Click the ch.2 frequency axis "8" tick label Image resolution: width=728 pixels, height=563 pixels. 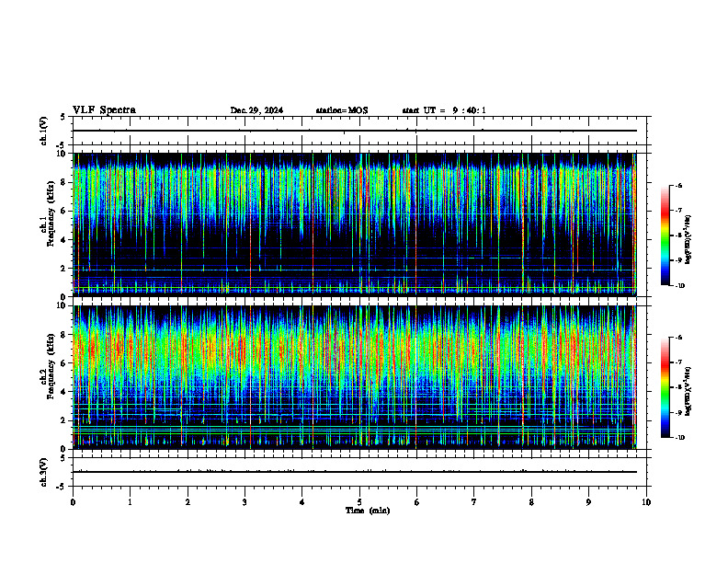[64, 335]
